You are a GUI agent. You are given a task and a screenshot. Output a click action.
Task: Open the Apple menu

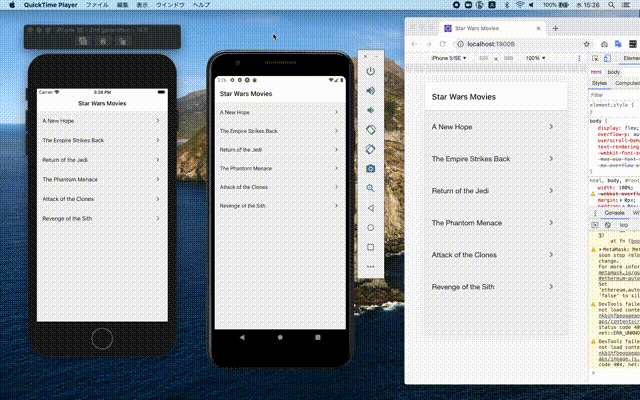click(x=12, y=5)
